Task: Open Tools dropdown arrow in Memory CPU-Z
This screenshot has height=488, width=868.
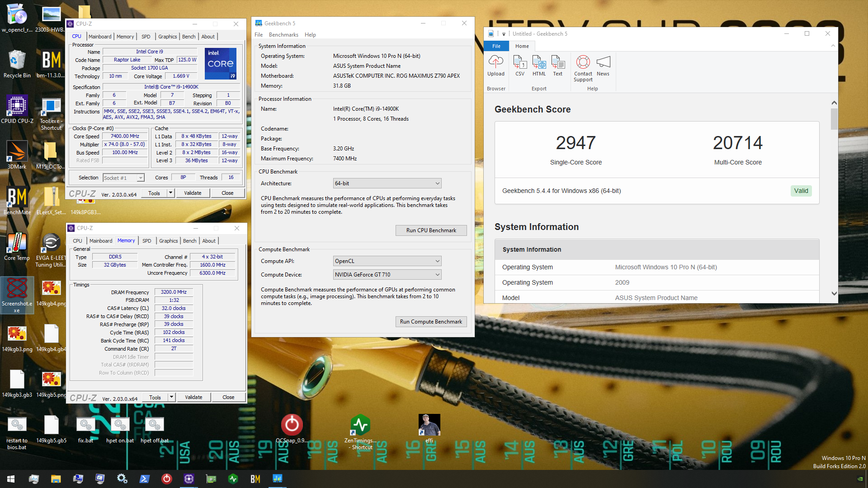Action: [171, 397]
